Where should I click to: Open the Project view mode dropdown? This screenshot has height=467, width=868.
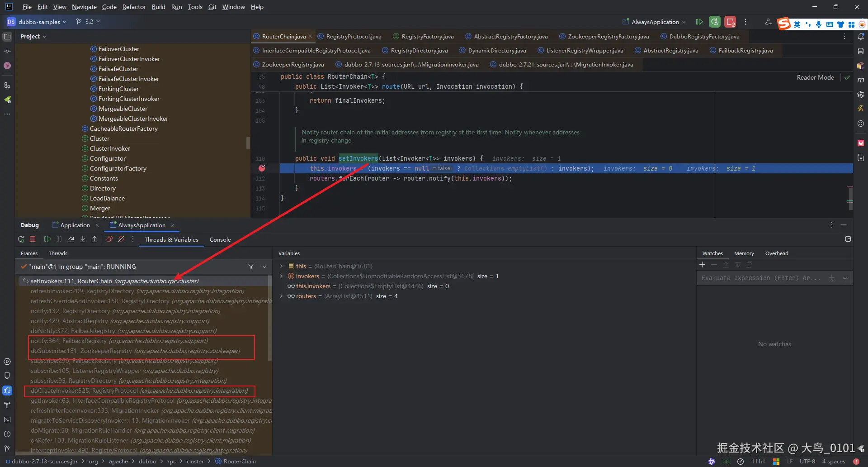coord(33,36)
